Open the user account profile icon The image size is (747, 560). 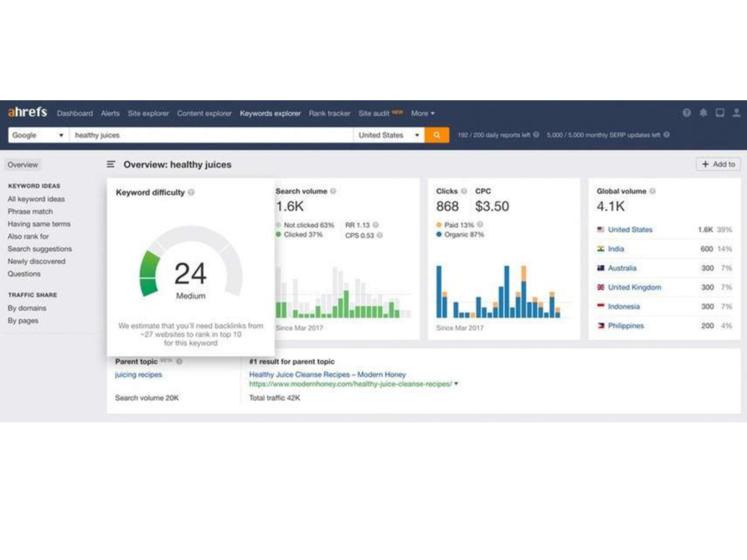click(x=737, y=113)
